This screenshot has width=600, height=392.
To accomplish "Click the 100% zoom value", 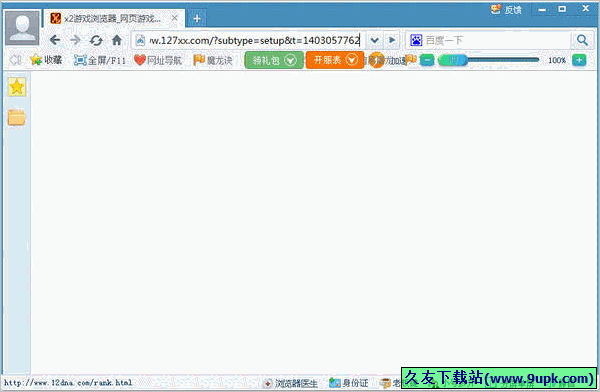I will click(557, 60).
